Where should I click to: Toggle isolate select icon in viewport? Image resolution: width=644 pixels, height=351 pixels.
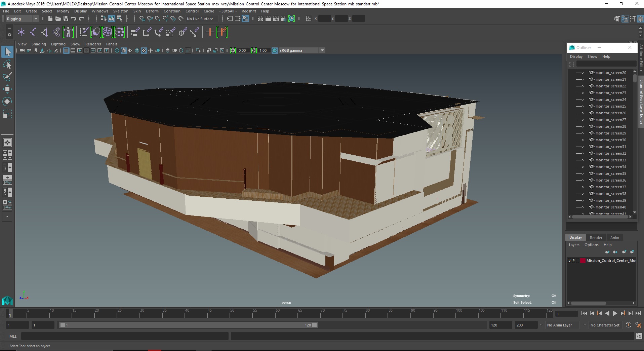point(198,50)
